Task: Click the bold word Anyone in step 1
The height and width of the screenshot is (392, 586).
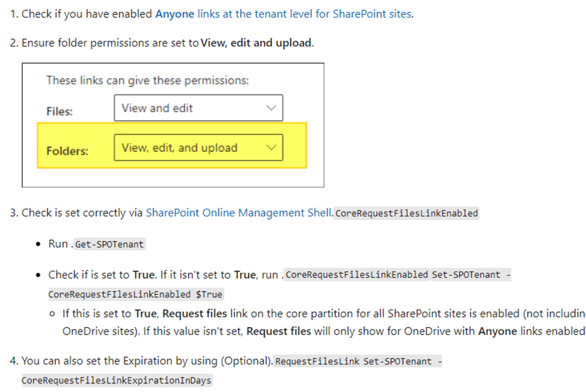Action: click(174, 14)
